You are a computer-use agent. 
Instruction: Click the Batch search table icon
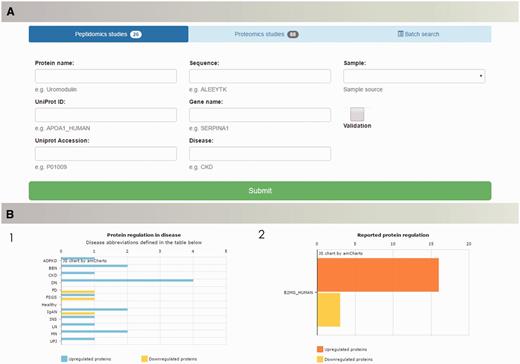400,34
